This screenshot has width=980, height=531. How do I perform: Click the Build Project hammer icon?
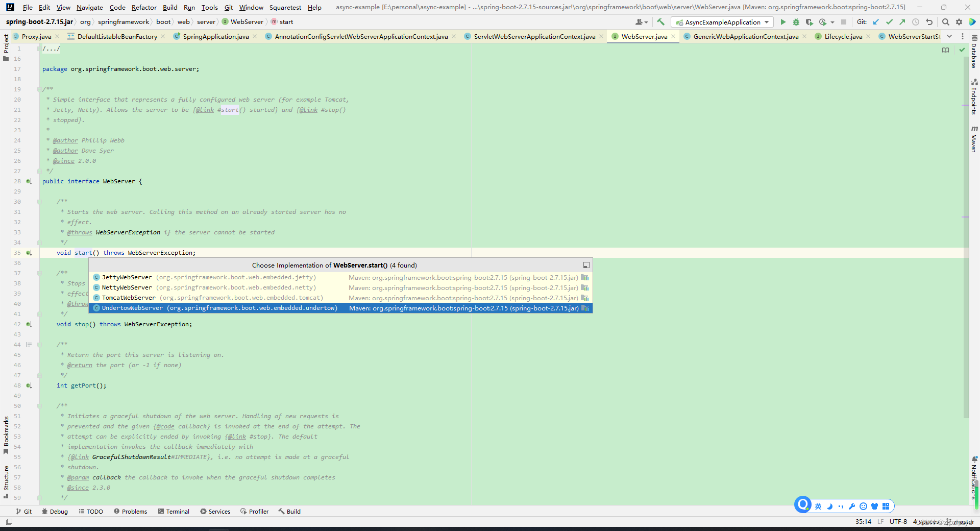click(x=660, y=22)
